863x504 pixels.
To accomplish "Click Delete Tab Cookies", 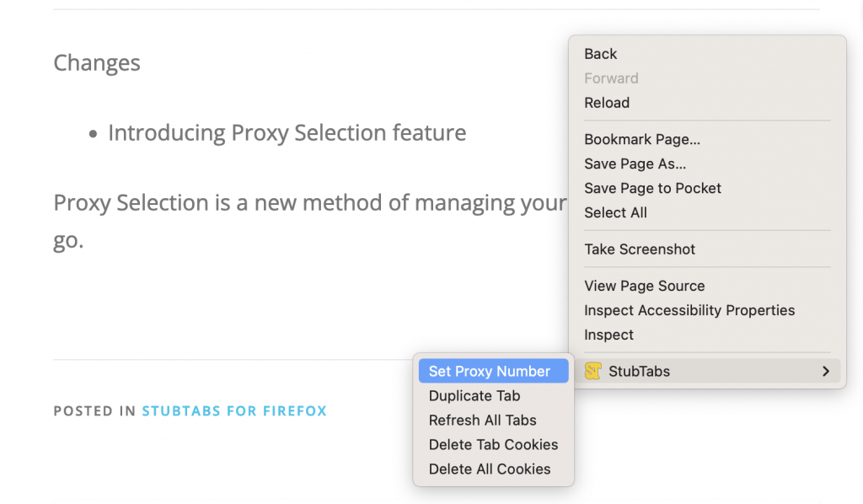I will point(493,444).
